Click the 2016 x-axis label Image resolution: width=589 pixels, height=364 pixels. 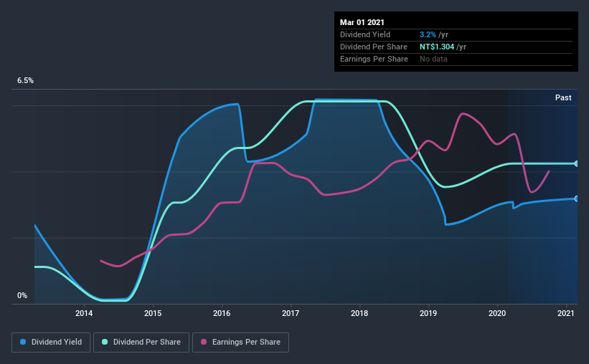[x=222, y=313]
